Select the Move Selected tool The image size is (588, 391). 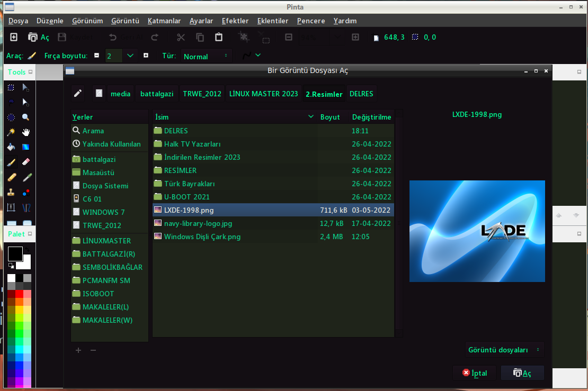26,88
